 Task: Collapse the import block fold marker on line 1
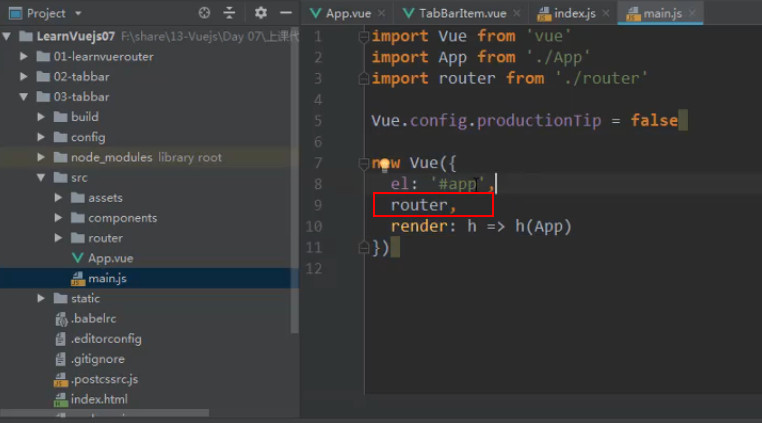click(363, 36)
